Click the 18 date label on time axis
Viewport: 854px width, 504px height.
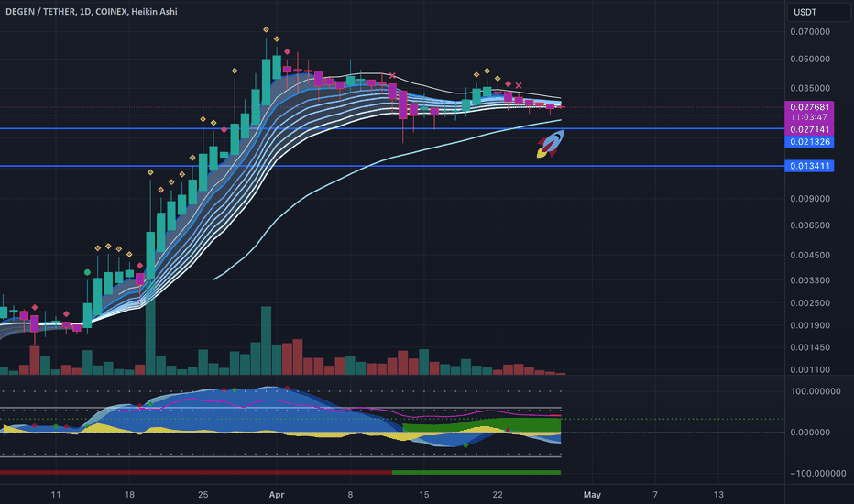[x=129, y=495]
